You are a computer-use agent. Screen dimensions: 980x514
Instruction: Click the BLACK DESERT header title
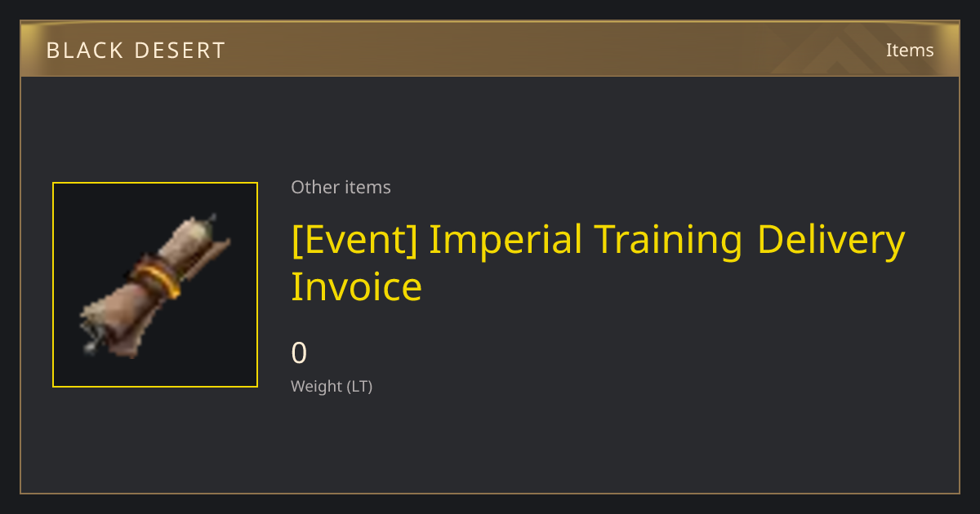point(136,51)
